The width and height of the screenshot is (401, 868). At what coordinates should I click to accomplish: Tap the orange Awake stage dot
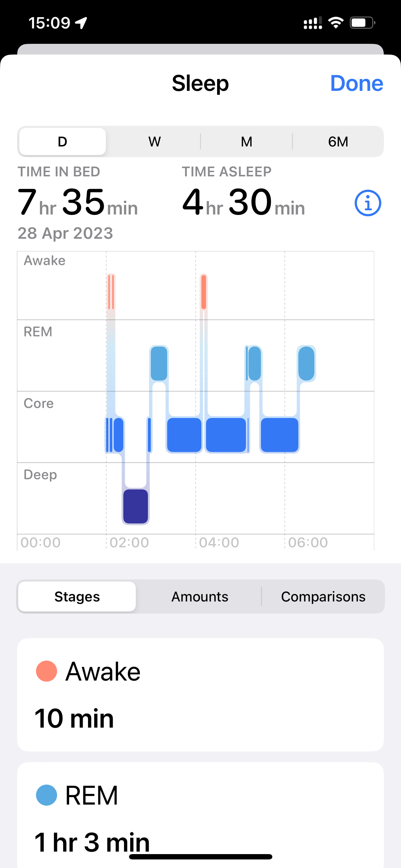click(47, 671)
